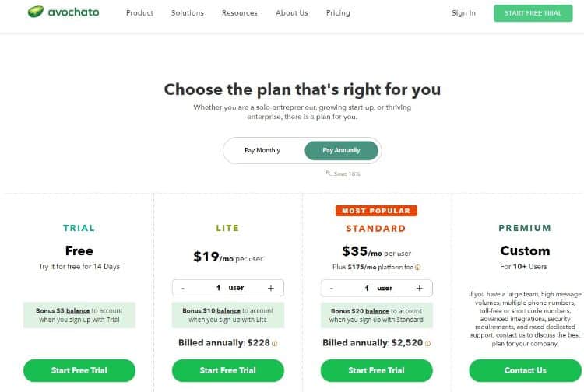Decrease Lite plan user count
This screenshot has height=392, width=584.
tap(183, 288)
